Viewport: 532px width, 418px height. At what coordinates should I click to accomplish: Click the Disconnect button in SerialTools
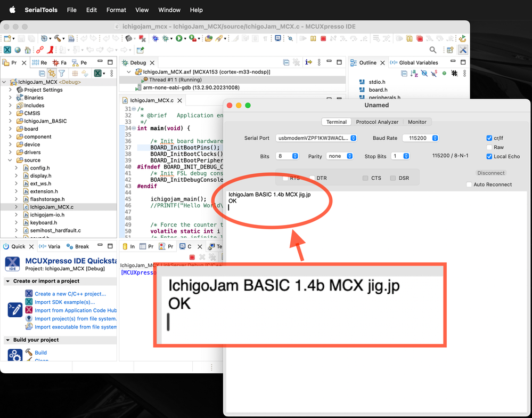coord(490,173)
